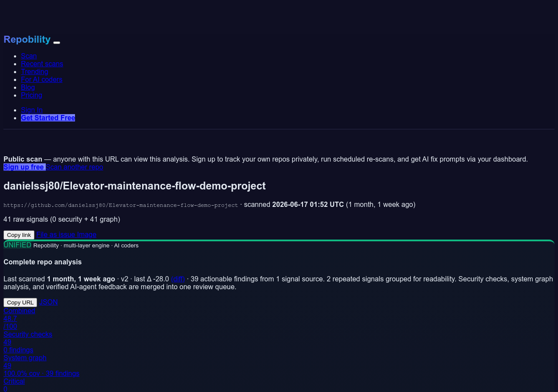This screenshot has height=392, width=558.
Task: Click the Copy link button
Action: pyautogui.click(x=19, y=235)
